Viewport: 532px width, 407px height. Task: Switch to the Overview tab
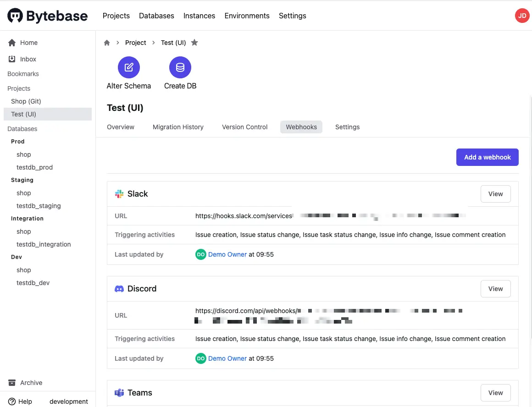(121, 127)
